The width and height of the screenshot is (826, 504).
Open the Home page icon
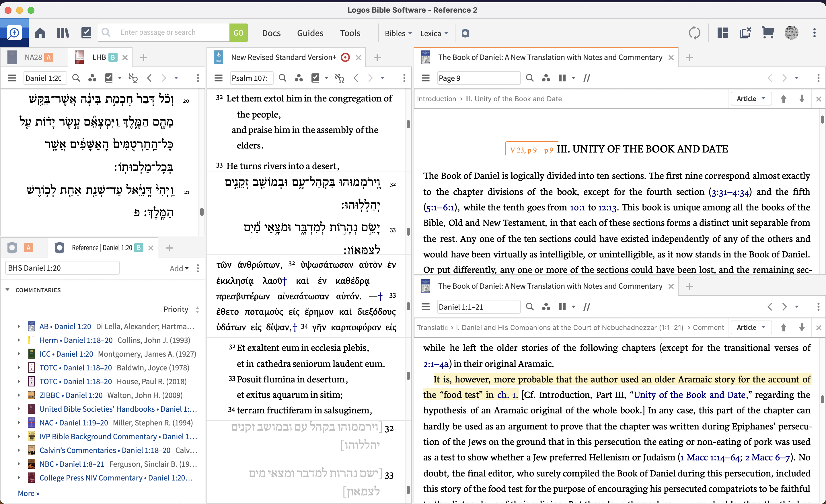40,33
